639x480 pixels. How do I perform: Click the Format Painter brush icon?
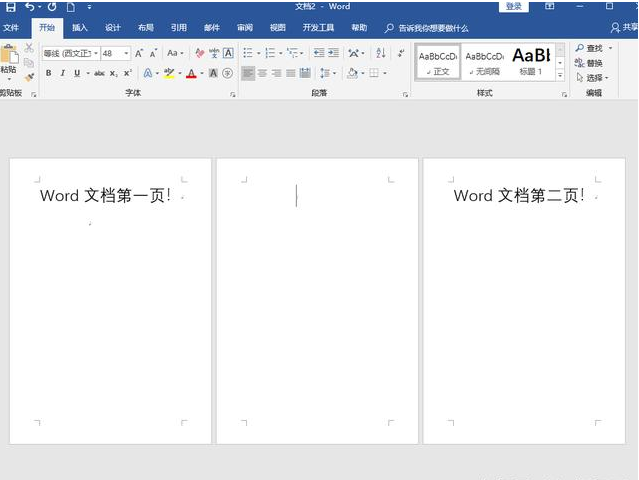[x=29, y=76]
